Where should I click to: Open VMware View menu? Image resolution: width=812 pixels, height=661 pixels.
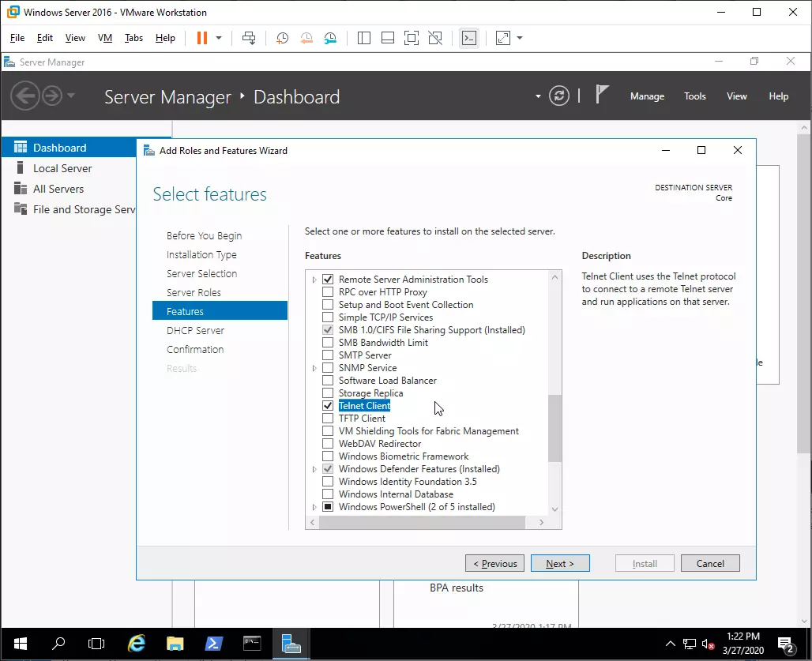click(75, 38)
